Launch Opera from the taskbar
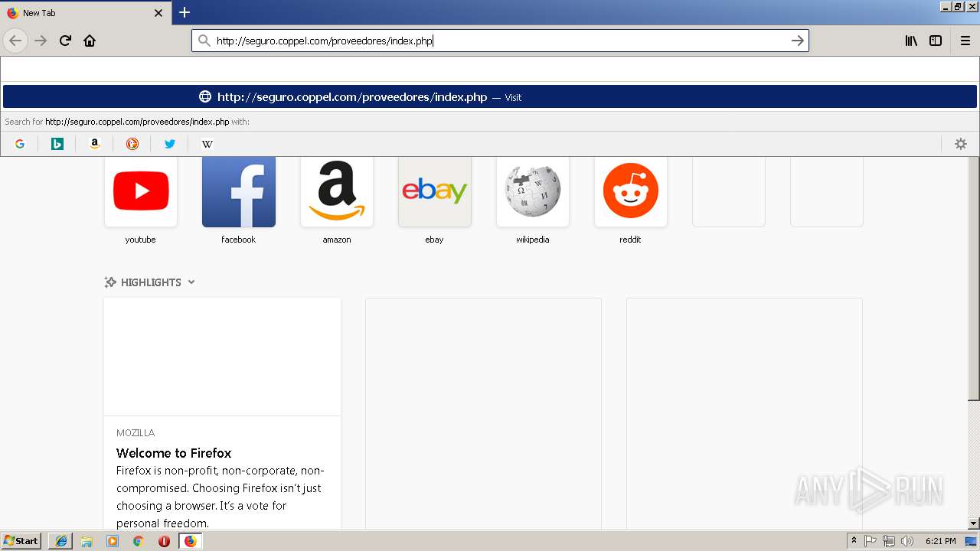This screenshot has width=980, height=551. click(164, 541)
